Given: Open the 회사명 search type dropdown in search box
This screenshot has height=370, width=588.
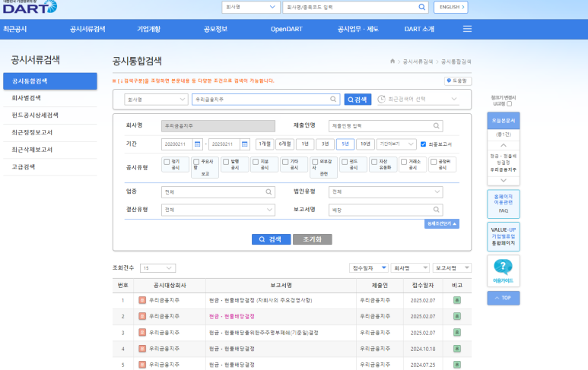Looking at the screenshot, I should [x=156, y=100].
